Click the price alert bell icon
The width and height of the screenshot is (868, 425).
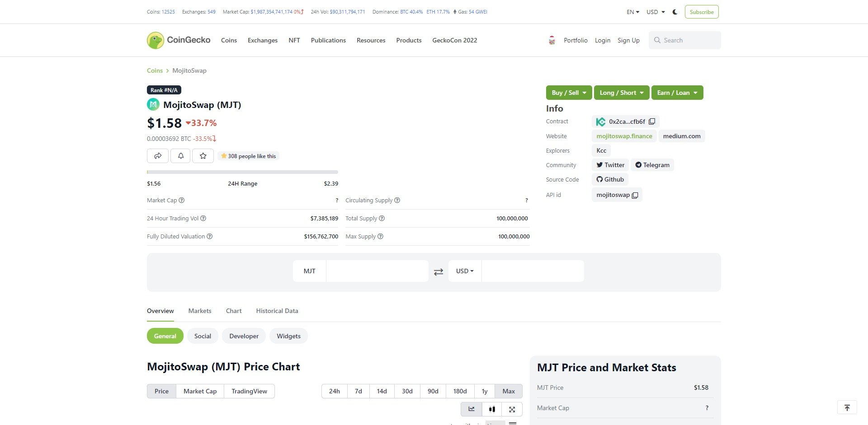(180, 156)
